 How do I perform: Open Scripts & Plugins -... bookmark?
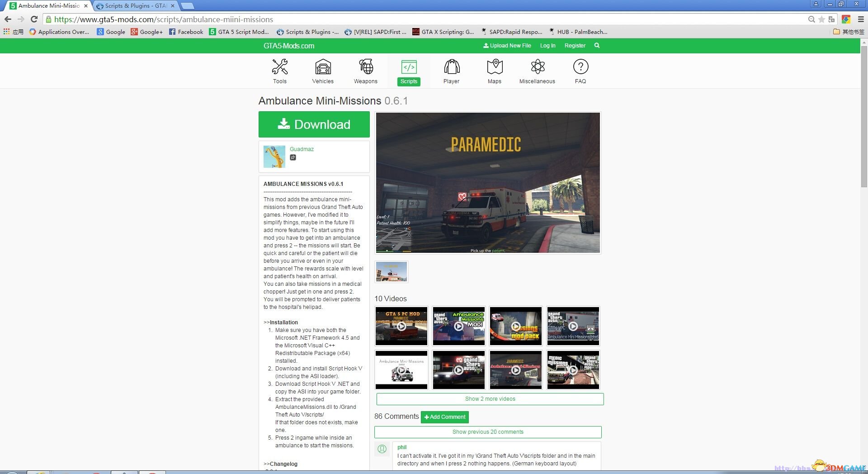click(x=307, y=32)
